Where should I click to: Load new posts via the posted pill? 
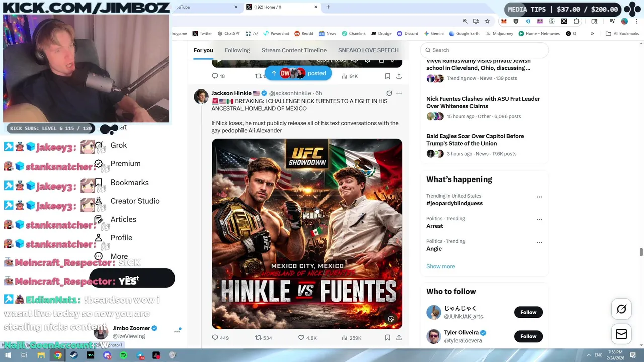(298, 73)
